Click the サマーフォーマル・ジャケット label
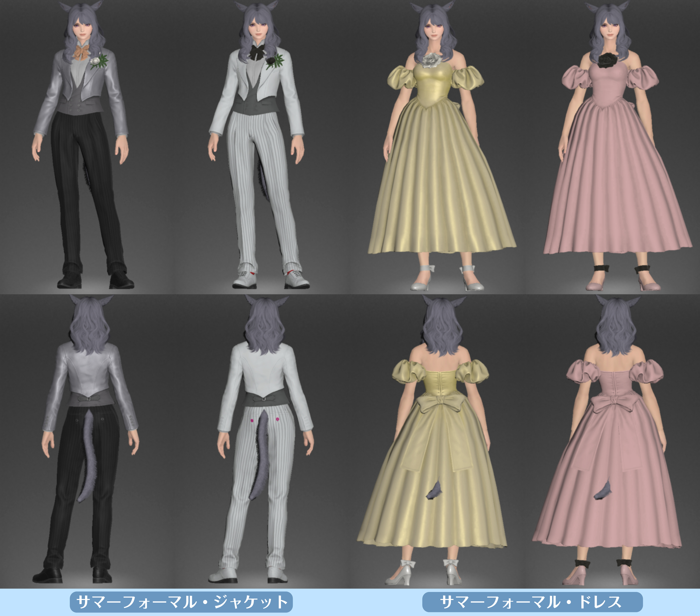 tap(181, 602)
